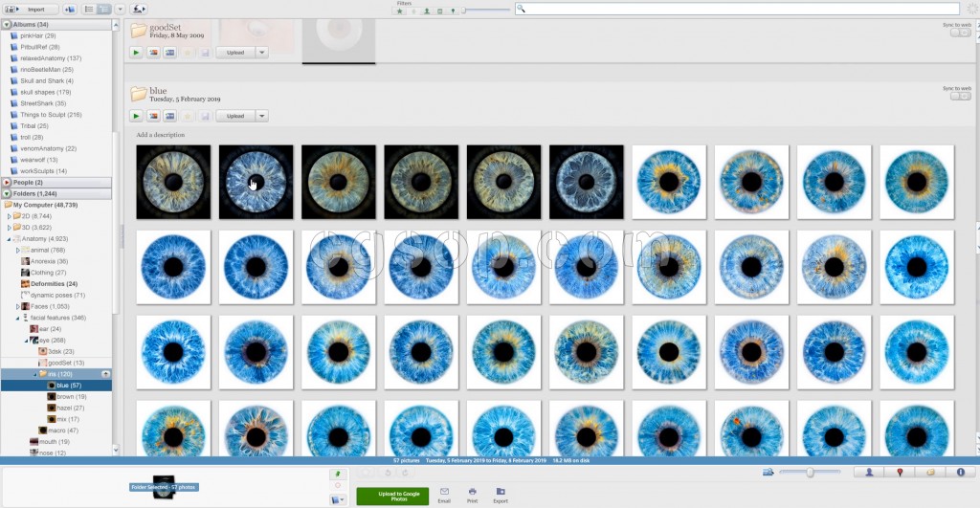Adjust thumbnail size zoom slider
This screenshot has width=980, height=508.
(810, 473)
